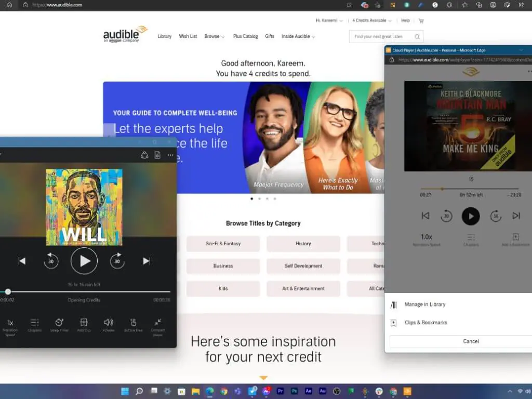
Task: Open Narration Speed 1x in the WILL player
Action: [x=10, y=327]
